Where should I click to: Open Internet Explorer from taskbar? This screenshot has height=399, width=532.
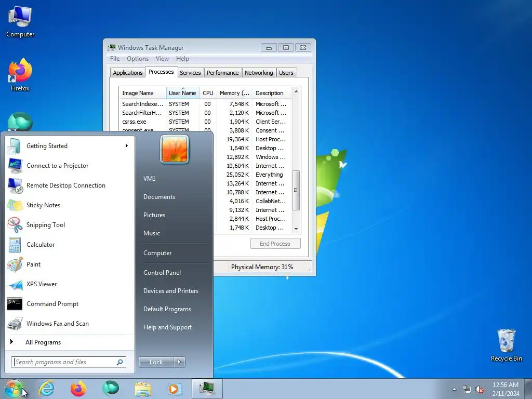pos(46,389)
